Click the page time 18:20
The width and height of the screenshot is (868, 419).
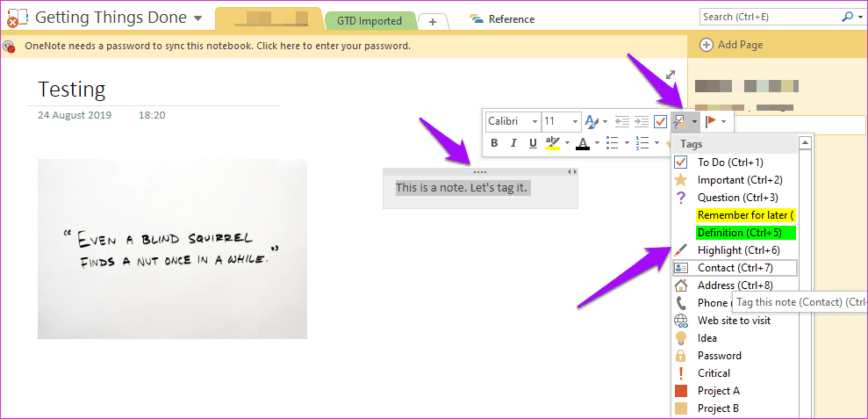152,115
